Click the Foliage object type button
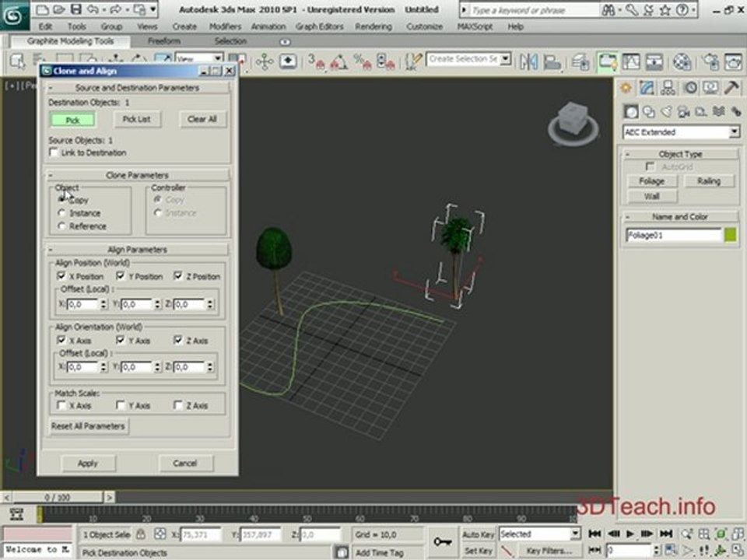This screenshot has width=747, height=560. click(x=651, y=181)
